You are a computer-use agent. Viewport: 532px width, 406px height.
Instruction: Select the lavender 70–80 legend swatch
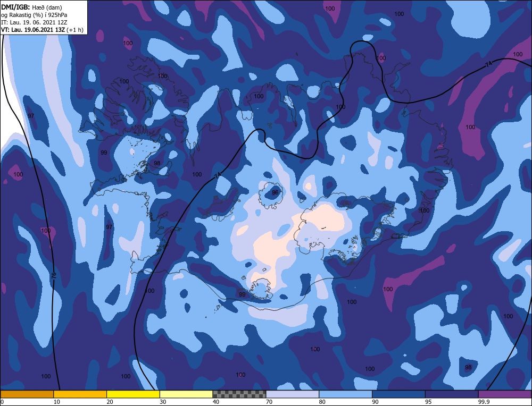[293, 394]
